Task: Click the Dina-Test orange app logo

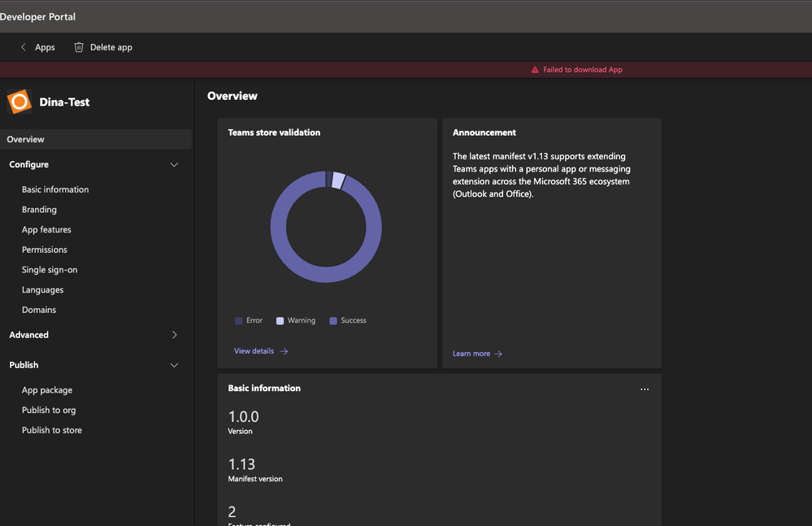Action: (20, 102)
